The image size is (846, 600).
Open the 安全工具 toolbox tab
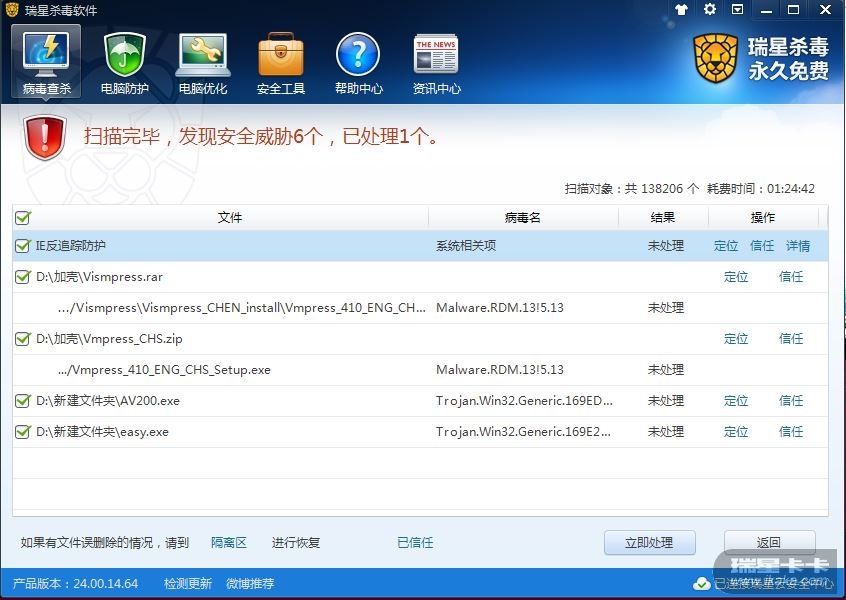coord(281,62)
